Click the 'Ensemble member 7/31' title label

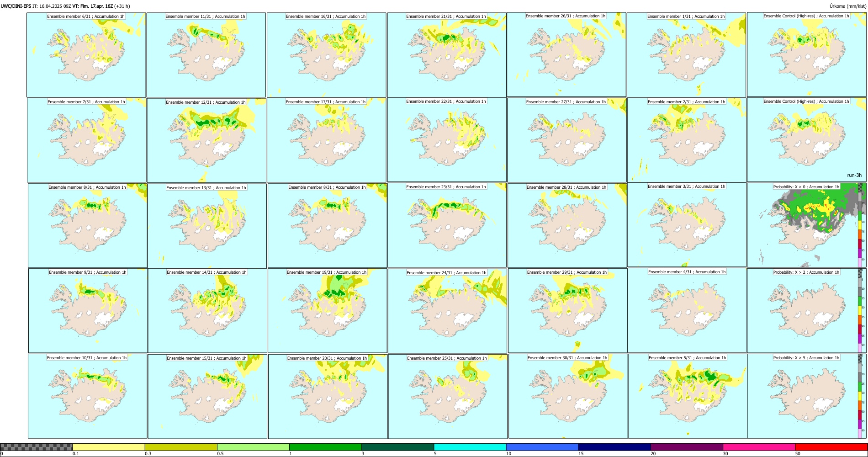click(86, 102)
